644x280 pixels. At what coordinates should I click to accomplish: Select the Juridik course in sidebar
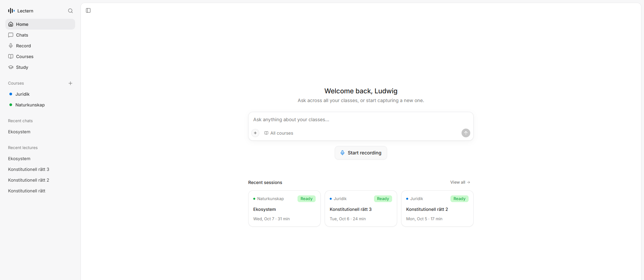[x=40, y=94]
